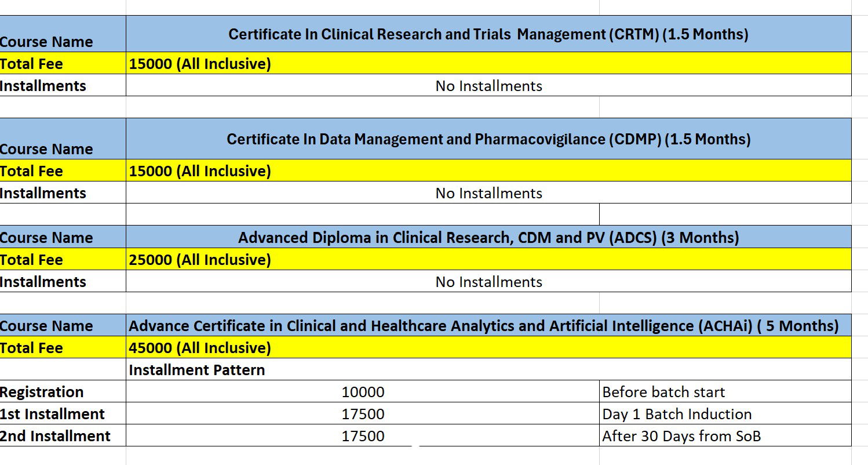The image size is (868, 465).
Task: Select the 10000 registration amount cell
Action: click(x=363, y=392)
